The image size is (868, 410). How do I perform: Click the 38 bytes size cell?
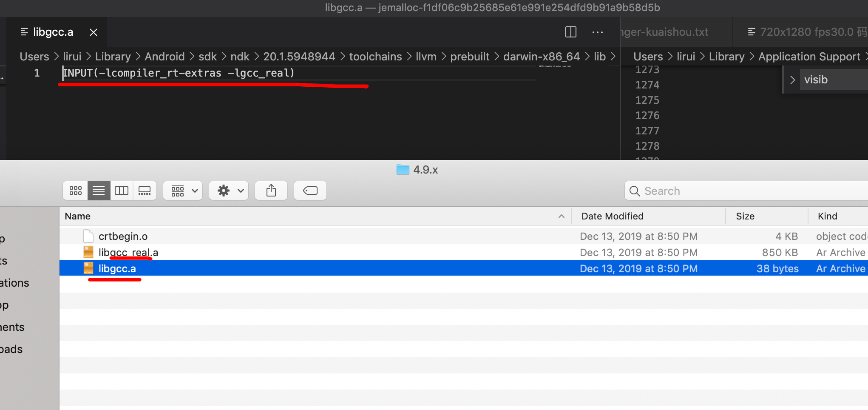777,268
